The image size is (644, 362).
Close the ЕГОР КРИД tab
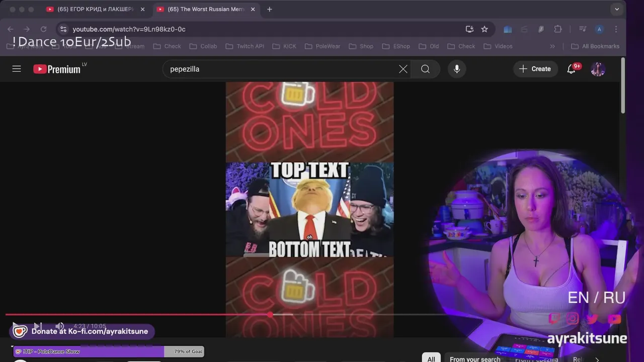coord(142,9)
